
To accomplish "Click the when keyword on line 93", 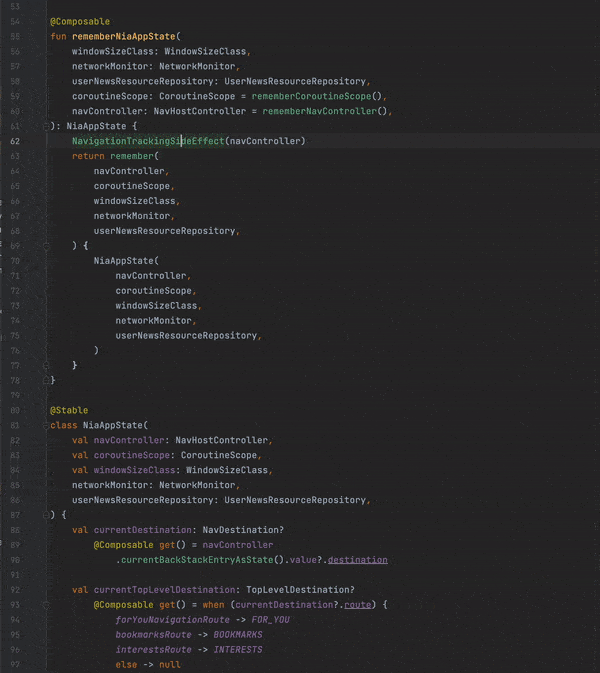I will [x=213, y=605].
